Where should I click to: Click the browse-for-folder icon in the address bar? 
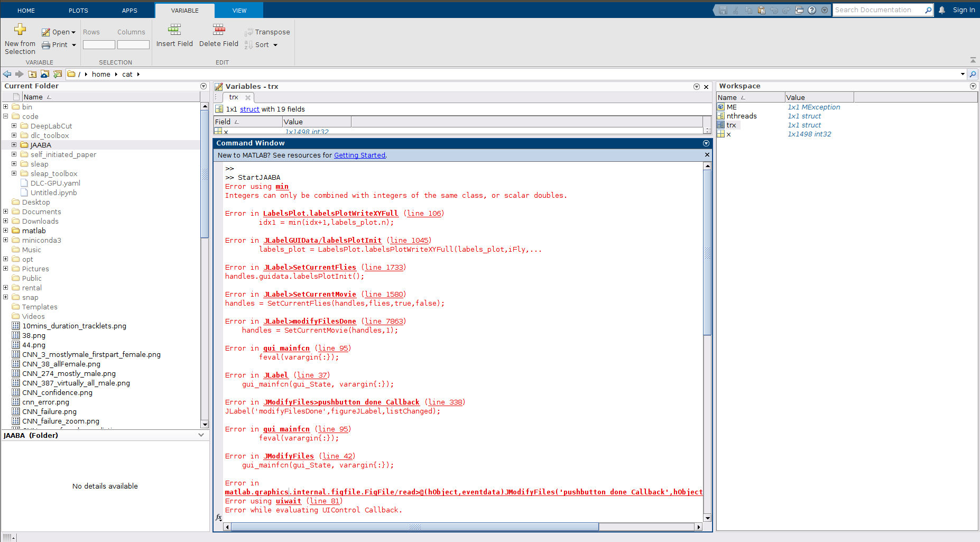click(x=71, y=74)
